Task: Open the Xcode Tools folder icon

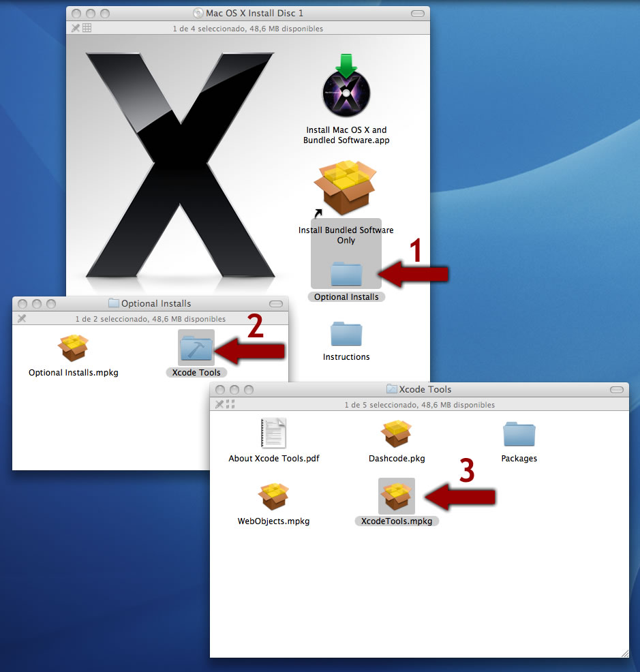Action: (196, 348)
